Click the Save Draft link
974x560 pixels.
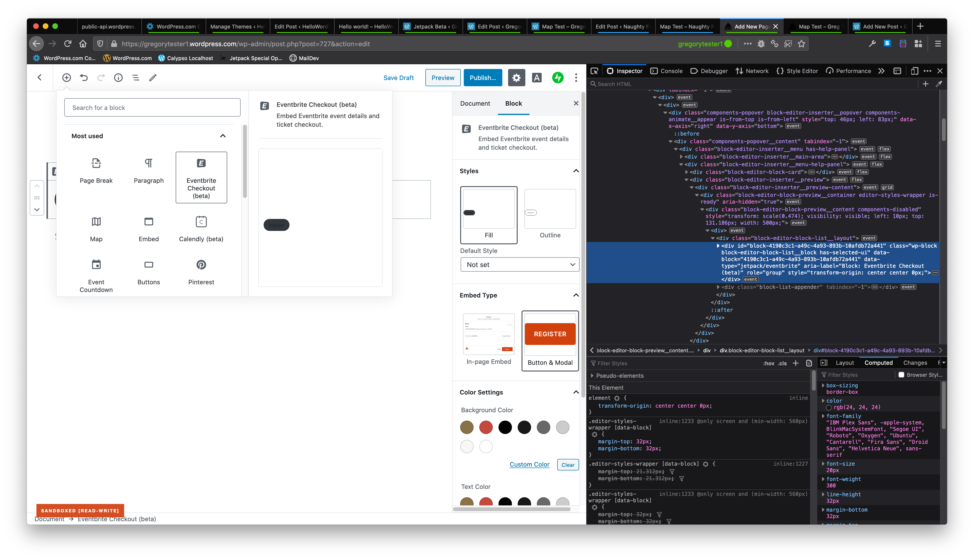point(398,78)
